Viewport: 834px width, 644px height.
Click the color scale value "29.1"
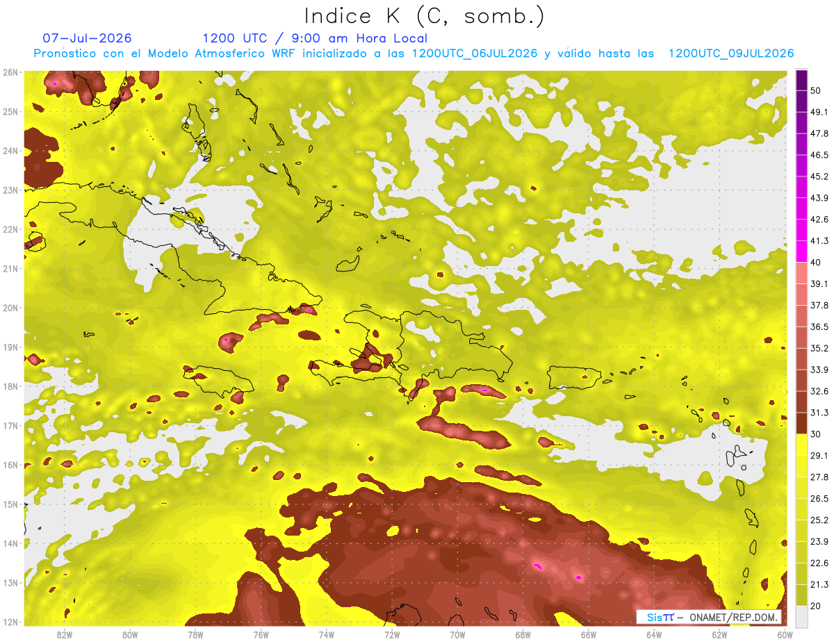(x=819, y=455)
